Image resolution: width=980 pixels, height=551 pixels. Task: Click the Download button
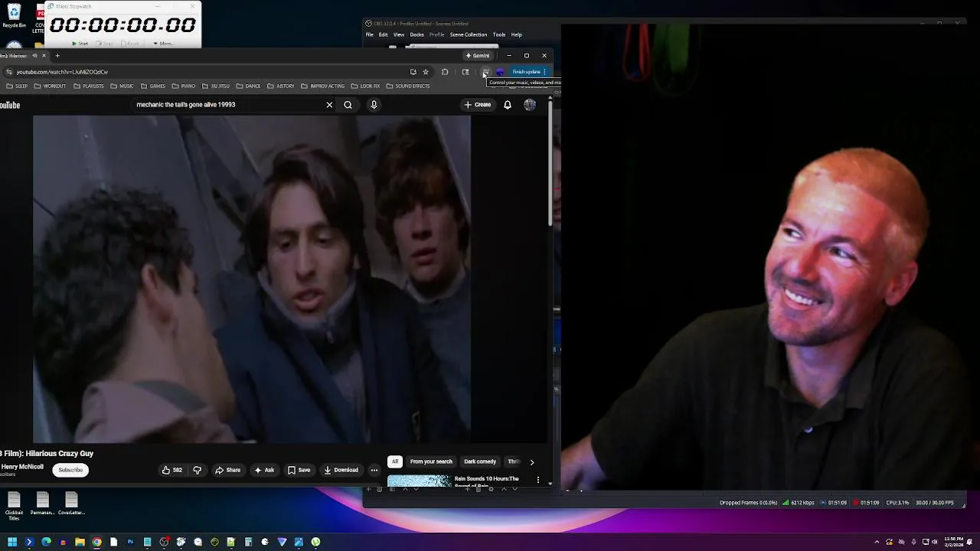coord(341,470)
